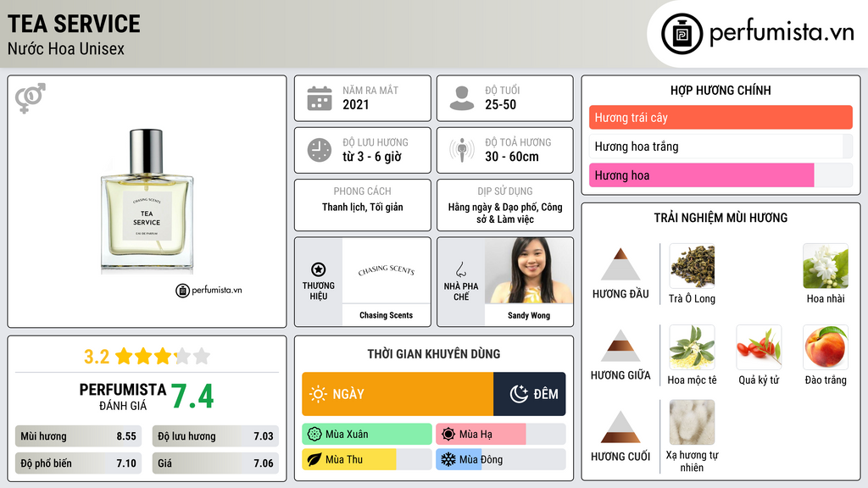Click the leaf icon for Mùa Thu
The image size is (868, 488).
314,459
